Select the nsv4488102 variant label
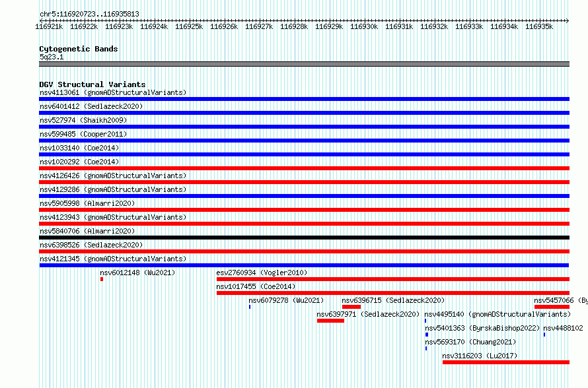 (563, 328)
